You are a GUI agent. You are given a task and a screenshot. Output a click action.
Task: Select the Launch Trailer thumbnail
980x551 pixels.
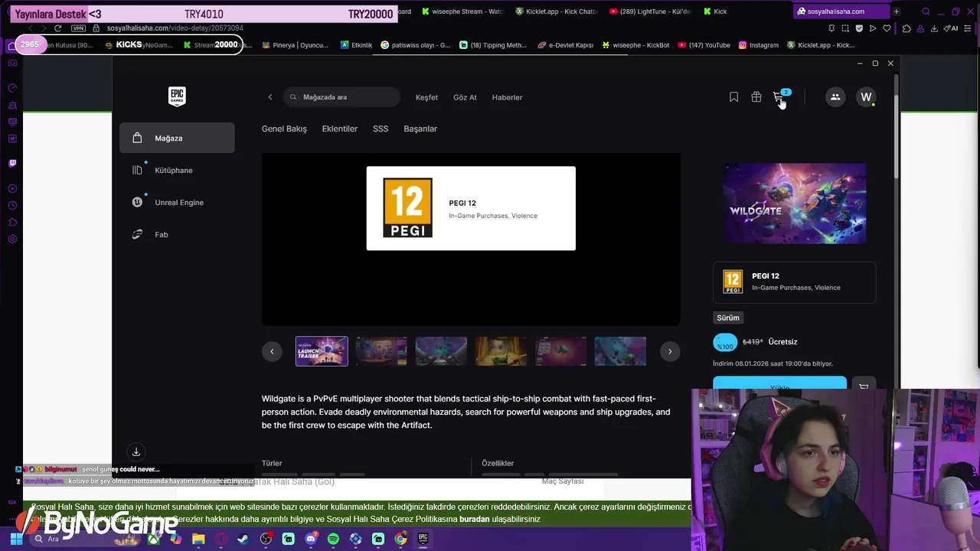[x=322, y=351]
